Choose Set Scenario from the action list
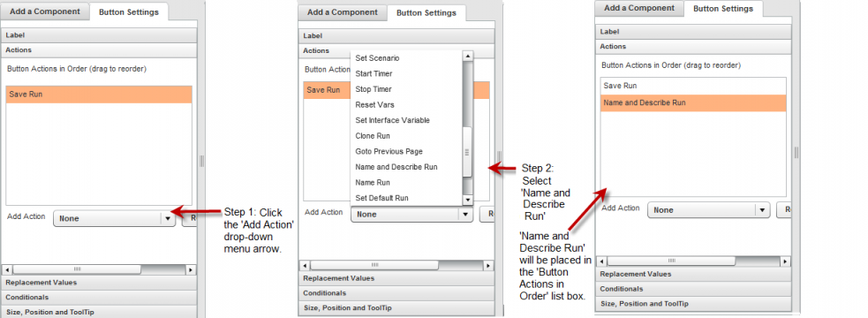 click(406, 57)
